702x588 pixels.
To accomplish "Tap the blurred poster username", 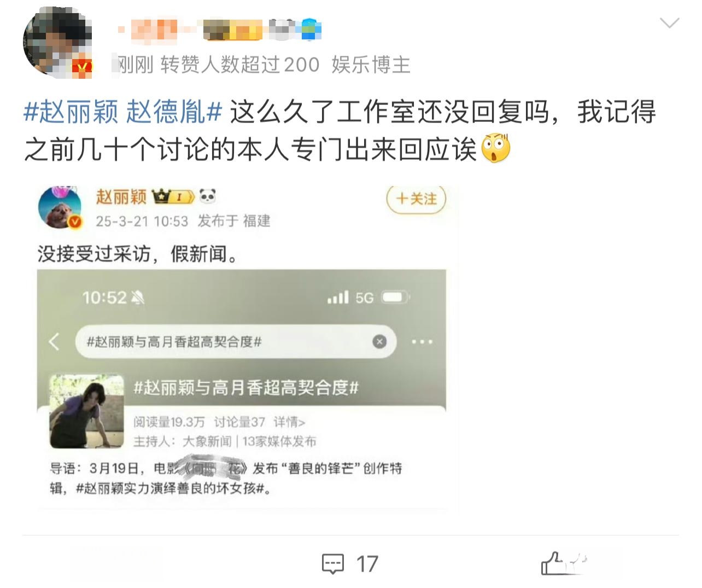I will [219, 29].
